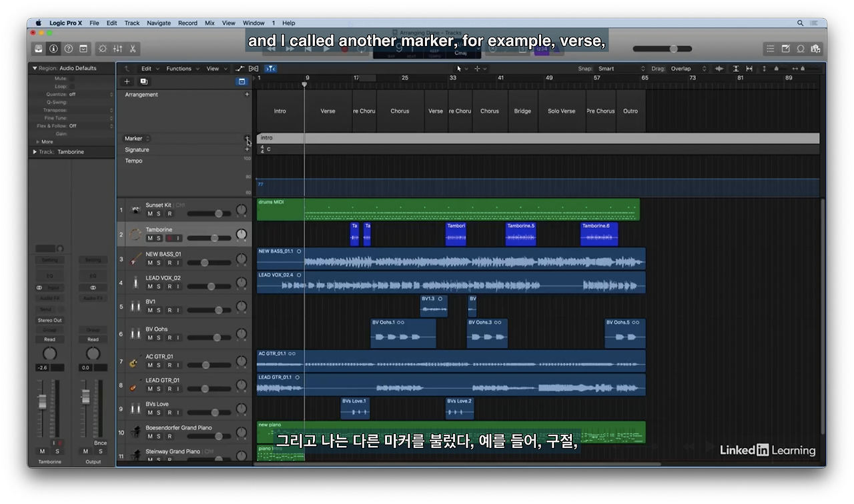The width and height of the screenshot is (854, 504).
Task: Open the pointer tool menu
Action: point(462,69)
